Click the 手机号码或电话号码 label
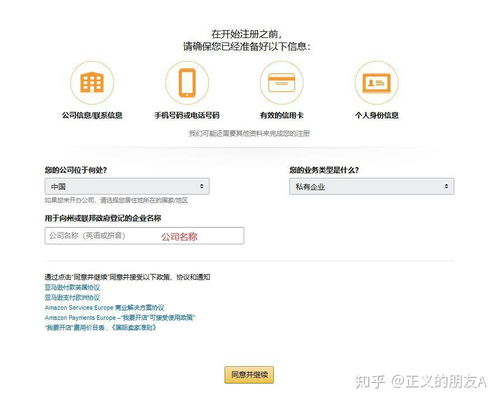This screenshot has height=402, width=499. (187, 115)
